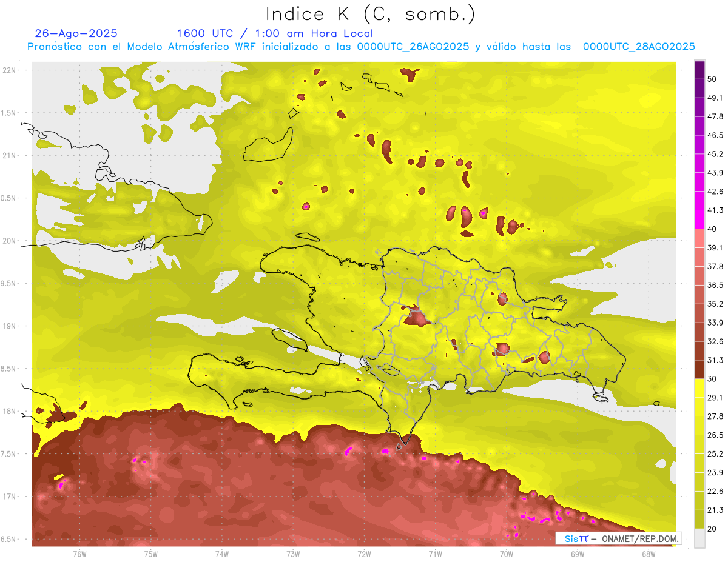Click the gray color segment below 20
The image size is (728, 562).
[699, 538]
